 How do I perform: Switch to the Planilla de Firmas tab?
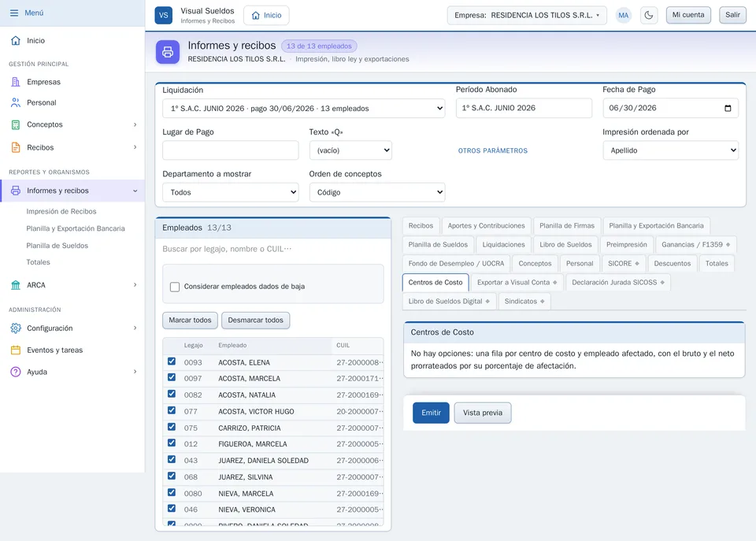pyautogui.click(x=567, y=226)
